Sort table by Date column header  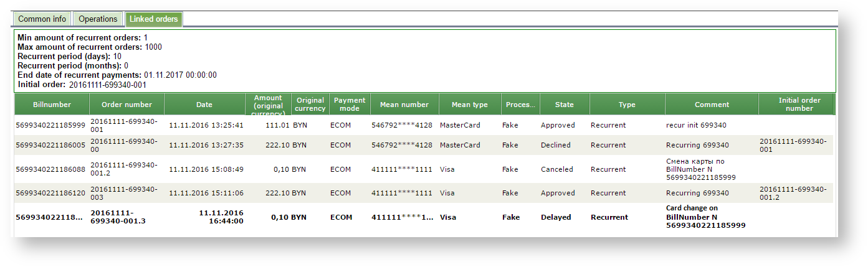point(204,105)
